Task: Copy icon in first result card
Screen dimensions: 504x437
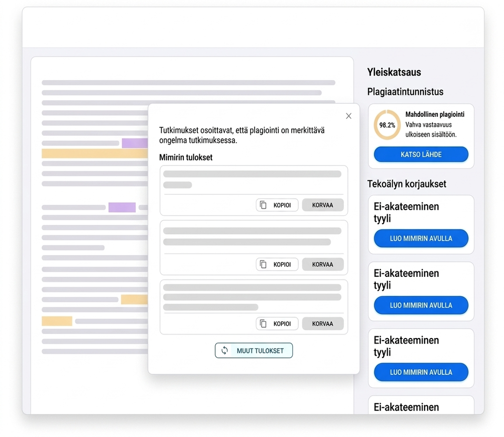Action: [x=263, y=205]
